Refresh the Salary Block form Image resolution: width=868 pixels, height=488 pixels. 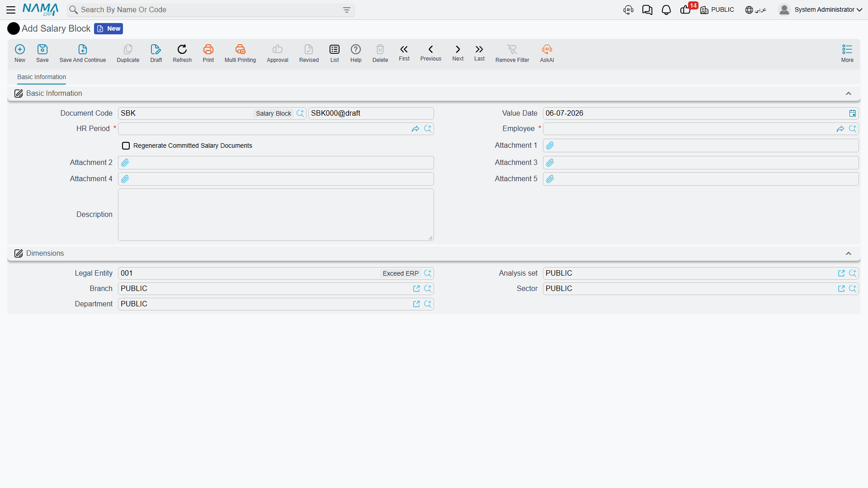coord(182,49)
